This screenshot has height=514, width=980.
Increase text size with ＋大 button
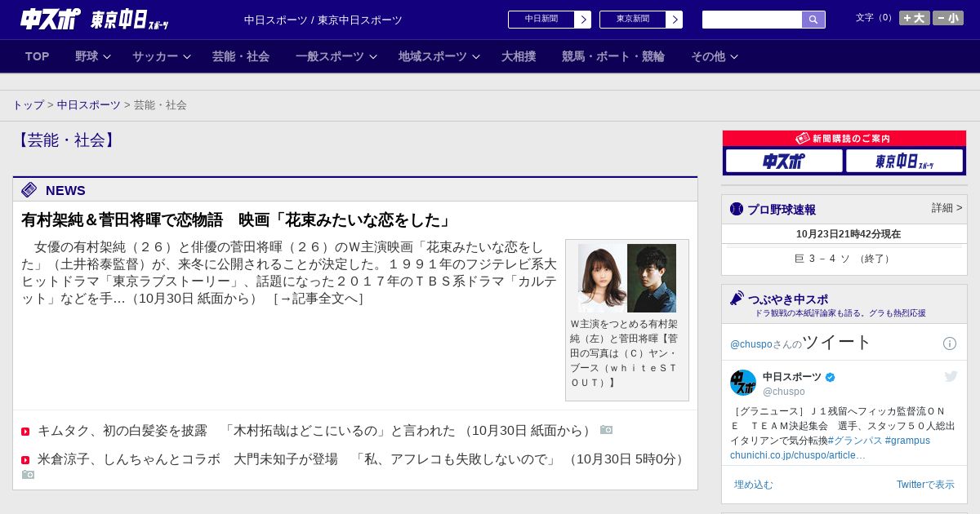pyautogui.click(x=915, y=18)
